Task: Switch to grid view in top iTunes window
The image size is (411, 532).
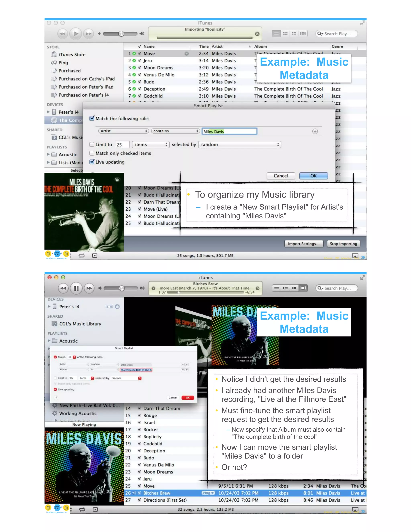Action: (x=294, y=33)
